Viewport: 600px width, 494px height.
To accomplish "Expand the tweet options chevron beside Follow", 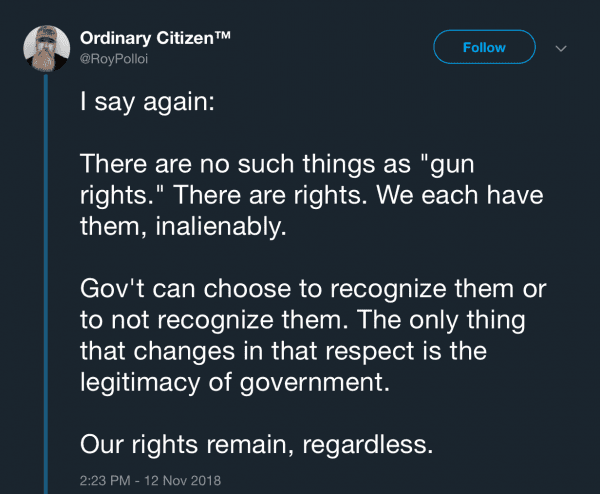I will click(x=560, y=47).
